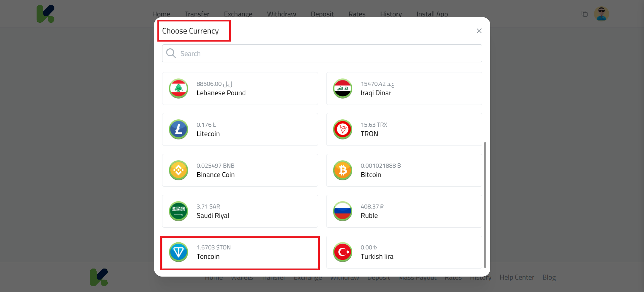This screenshot has width=644, height=292.
Task: Click the Lebanese Pound flag icon
Action: pos(179,89)
